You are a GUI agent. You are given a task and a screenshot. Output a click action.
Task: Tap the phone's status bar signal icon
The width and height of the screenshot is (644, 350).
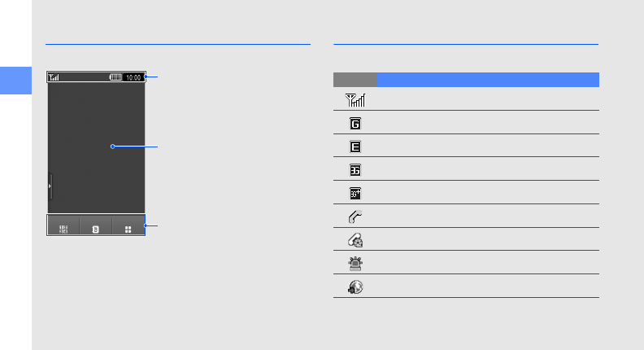pyautogui.click(x=54, y=78)
